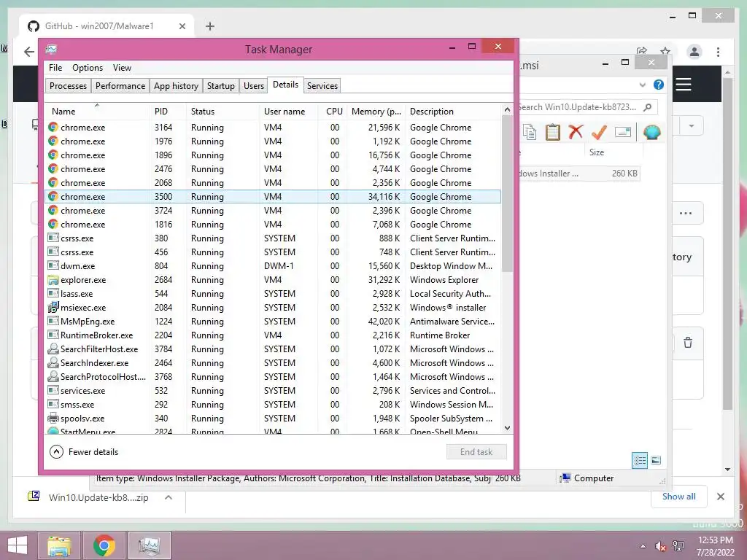Click Show all downloads link

click(679, 496)
